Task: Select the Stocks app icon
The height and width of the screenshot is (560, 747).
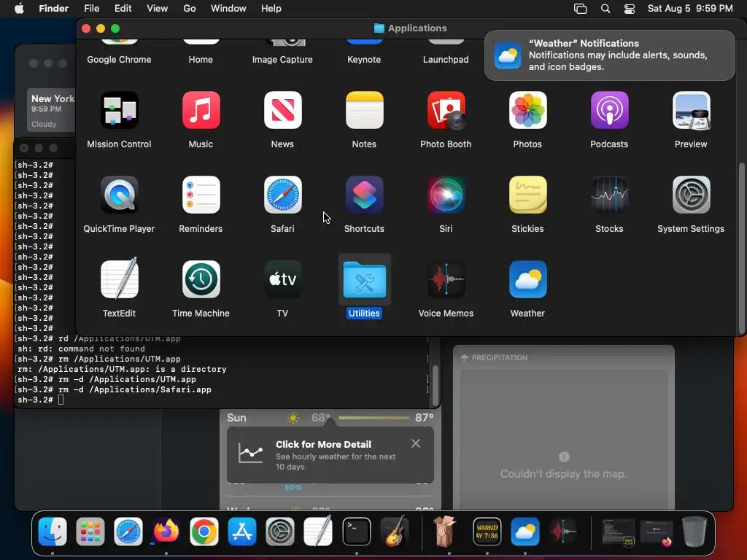Action: point(609,195)
